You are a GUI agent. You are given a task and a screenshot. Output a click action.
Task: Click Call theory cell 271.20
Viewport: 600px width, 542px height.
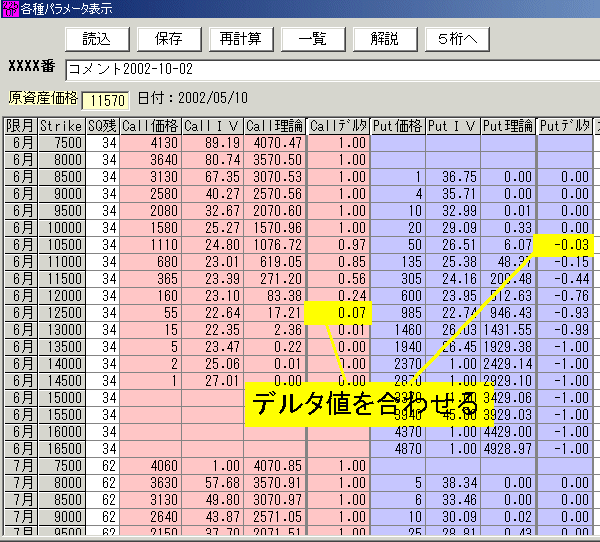point(275,279)
